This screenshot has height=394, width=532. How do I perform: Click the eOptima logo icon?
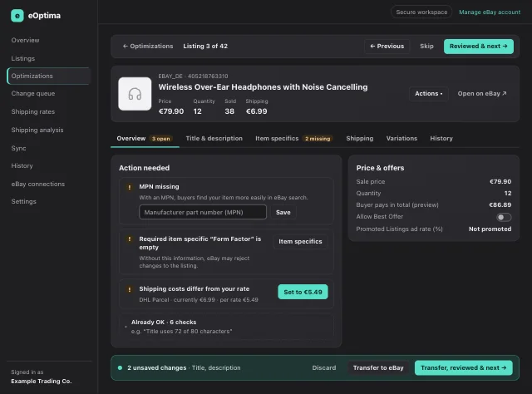click(x=17, y=16)
